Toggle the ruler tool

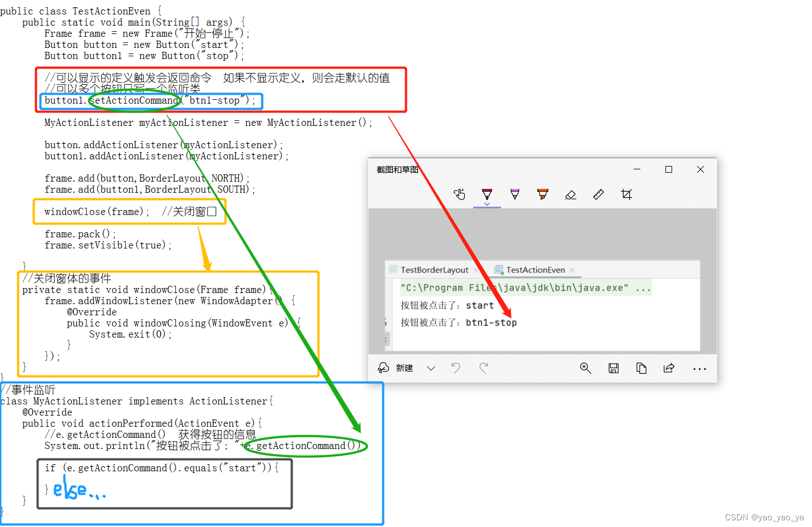click(599, 194)
